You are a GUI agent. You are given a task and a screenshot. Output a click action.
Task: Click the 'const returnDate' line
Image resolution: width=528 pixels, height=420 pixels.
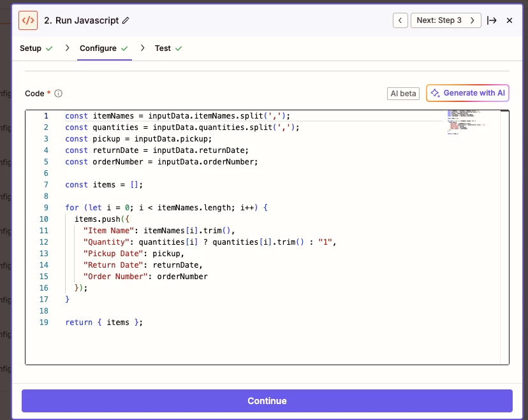click(x=157, y=150)
